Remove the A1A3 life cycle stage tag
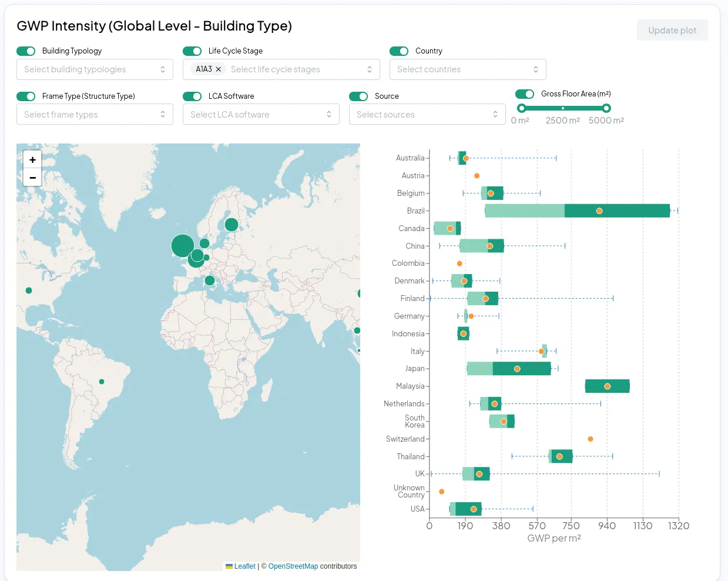The image size is (728, 581). [x=218, y=69]
